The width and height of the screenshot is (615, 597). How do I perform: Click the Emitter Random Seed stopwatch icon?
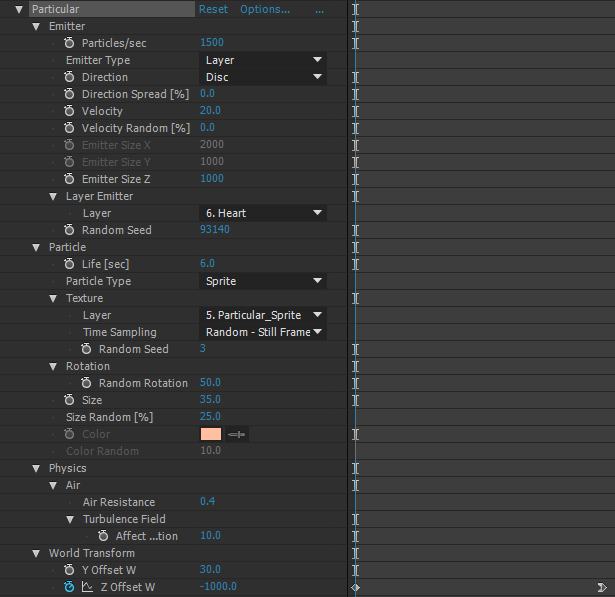[69, 230]
